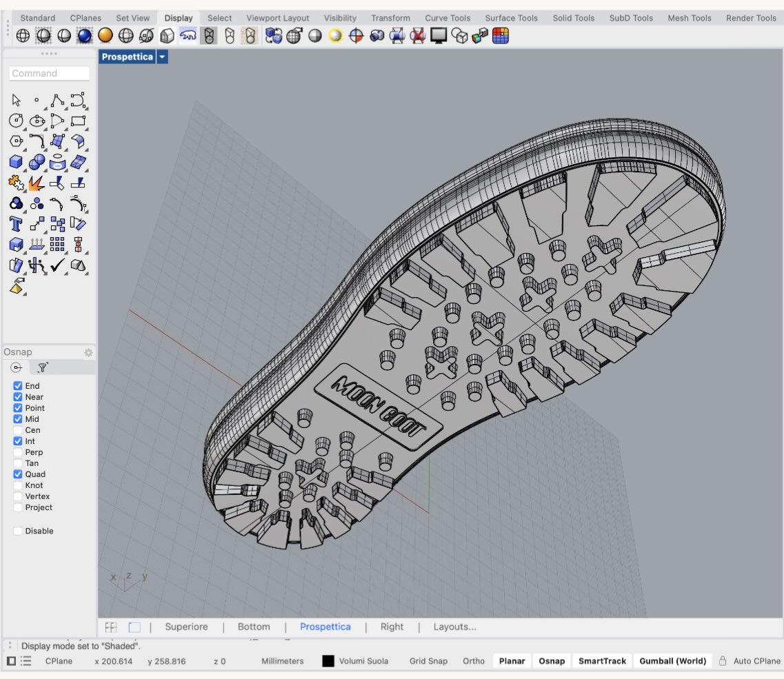Image resolution: width=784 pixels, height=679 pixels.
Task: Switch to the Solid Tools tab
Action: pos(574,17)
